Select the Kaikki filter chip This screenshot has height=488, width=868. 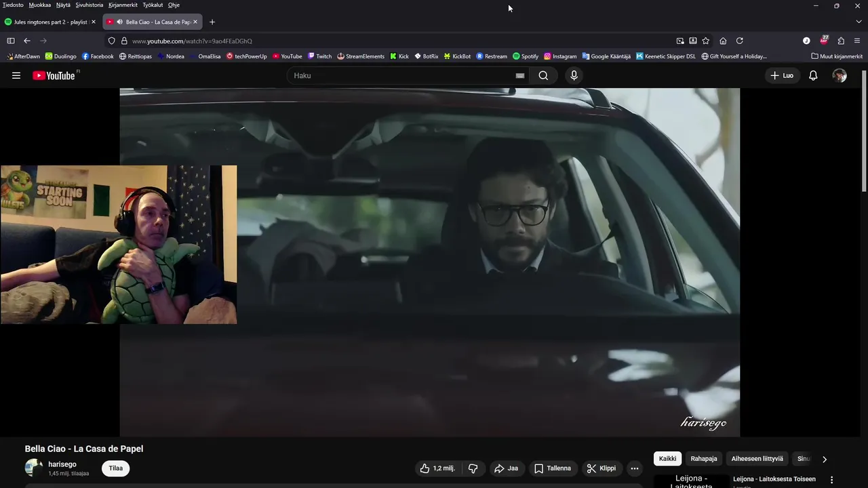point(667,459)
